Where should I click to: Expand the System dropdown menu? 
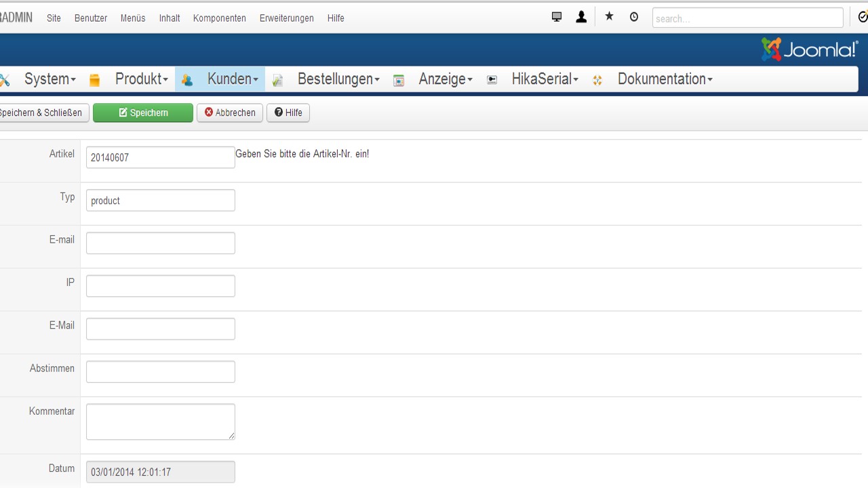[50, 79]
